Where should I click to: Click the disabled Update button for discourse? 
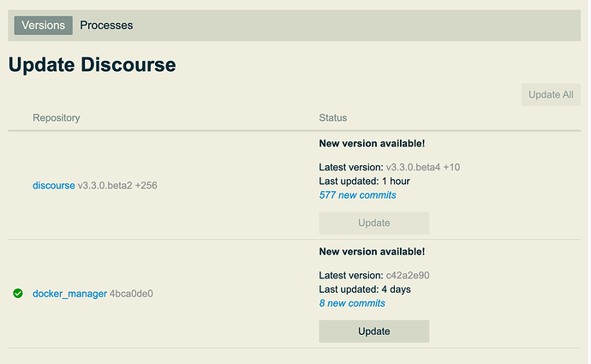point(374,223)
